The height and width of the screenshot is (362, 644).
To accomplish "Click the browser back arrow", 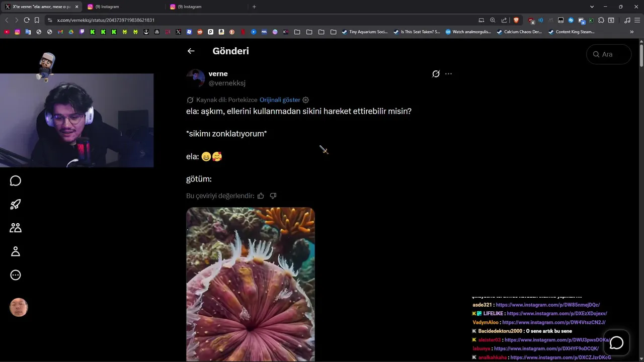I will [7, 20].
